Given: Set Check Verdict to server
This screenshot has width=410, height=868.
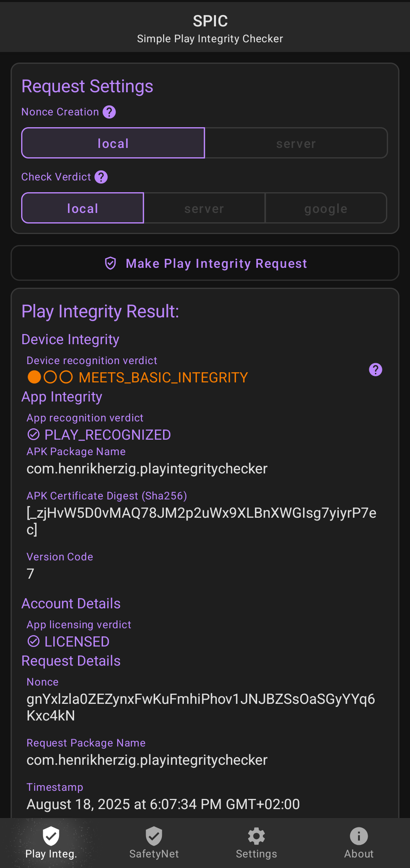Looking at the screenshot, I should pos(204,208).
